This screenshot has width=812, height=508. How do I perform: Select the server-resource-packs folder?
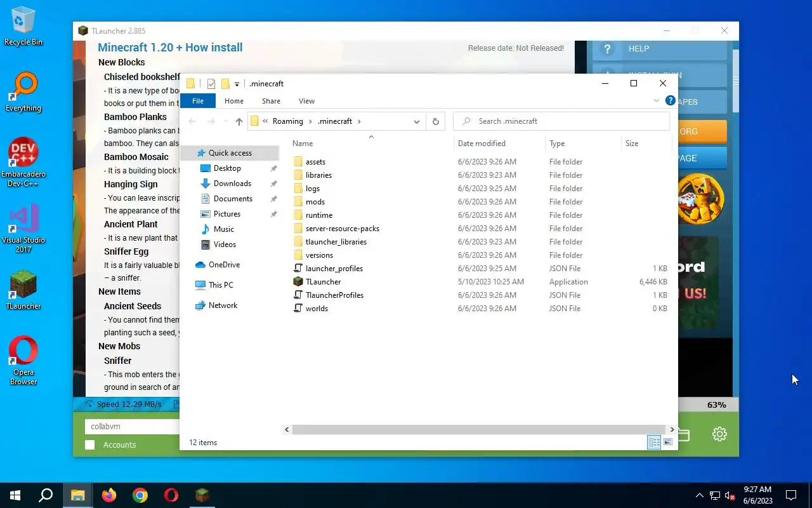[x=342, y=229]
